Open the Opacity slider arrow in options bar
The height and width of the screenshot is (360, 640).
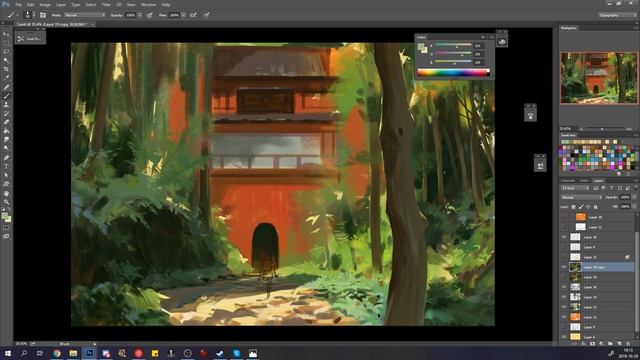140,15
